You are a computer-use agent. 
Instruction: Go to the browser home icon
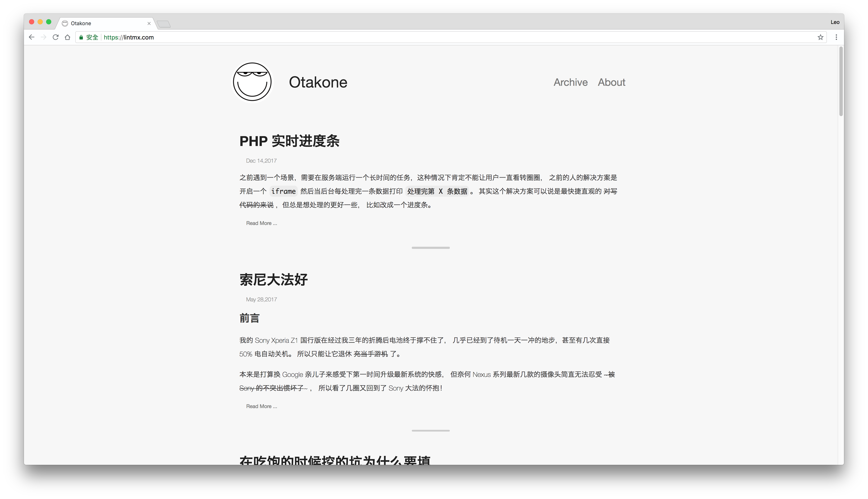click(67, 37)
